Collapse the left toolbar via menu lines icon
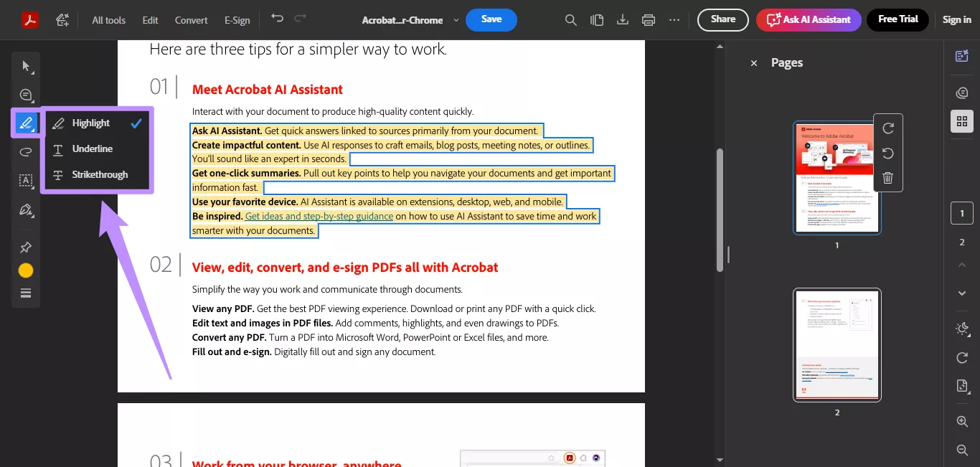The height and width of the screenshot is (467, 980). tap(26, 292)
